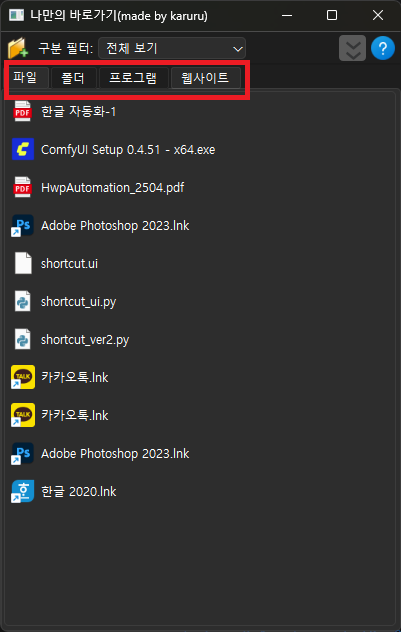Click the app icon in the title bar

(17, 16)
